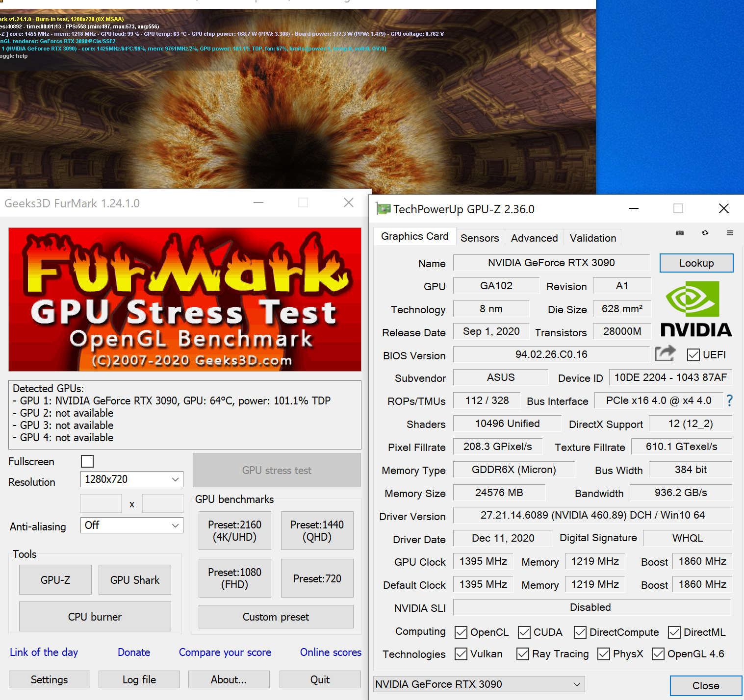The height and width of the screenshot is (700, 744).
Task: Toggle the CUDA checkbox
Action: tap(524, 632)
